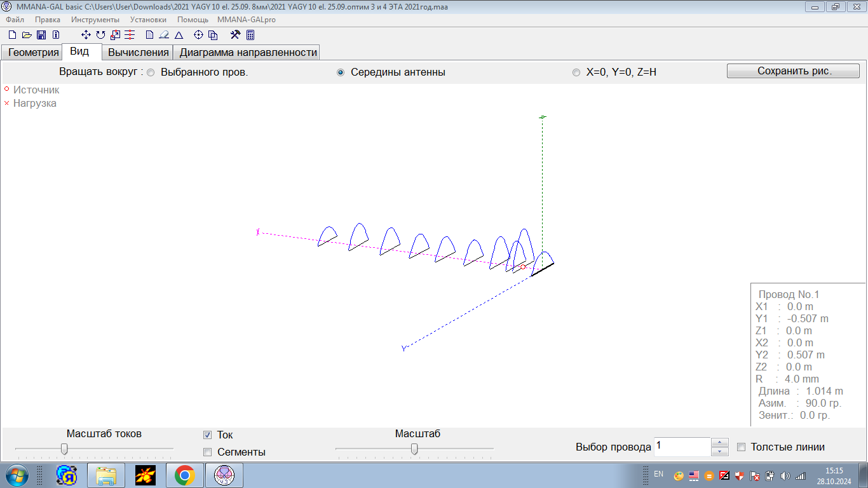Screen dimensions: 868x488
Task: Click the 'Сохранить рис.' button
Action: pos(793,71)
